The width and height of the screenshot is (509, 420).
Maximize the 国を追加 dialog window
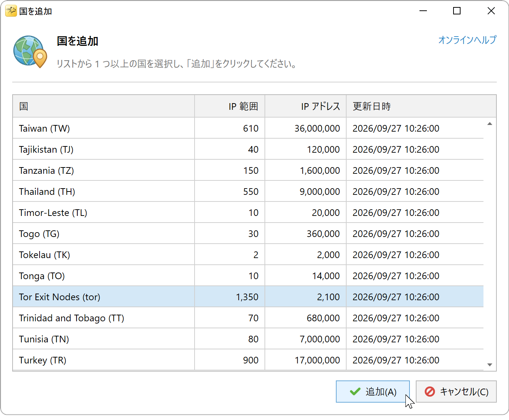tap(457, 11)
